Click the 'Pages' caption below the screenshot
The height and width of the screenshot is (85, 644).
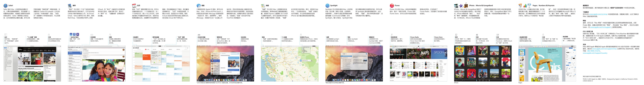[x=520, y=83]
